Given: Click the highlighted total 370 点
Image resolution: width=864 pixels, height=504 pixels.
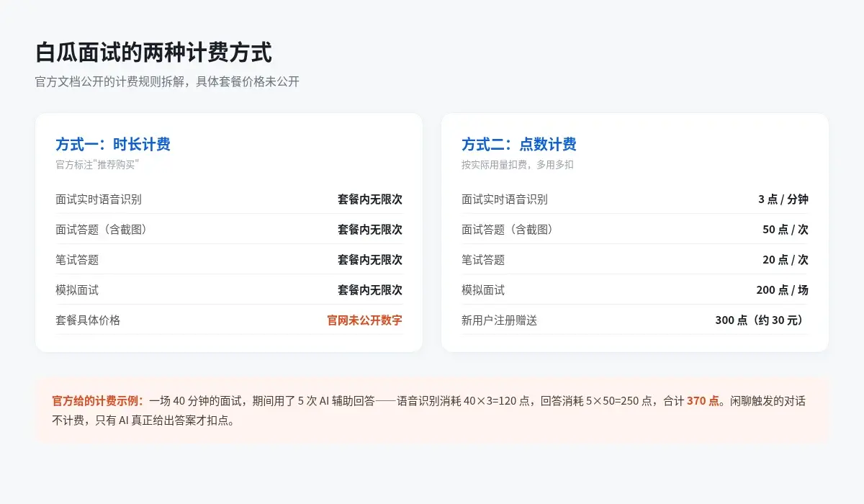Looking at the screenshot, I should pyautogui.click(x=703, y=401).
